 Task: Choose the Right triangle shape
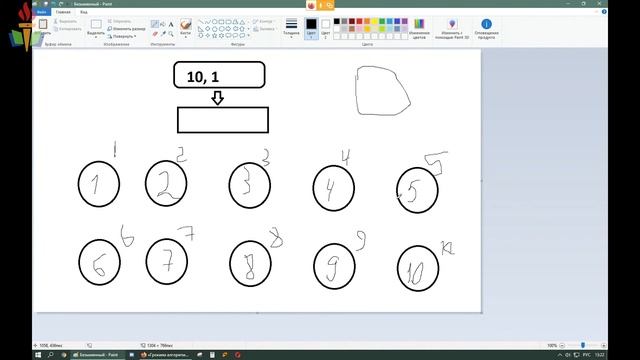[200, 29]
